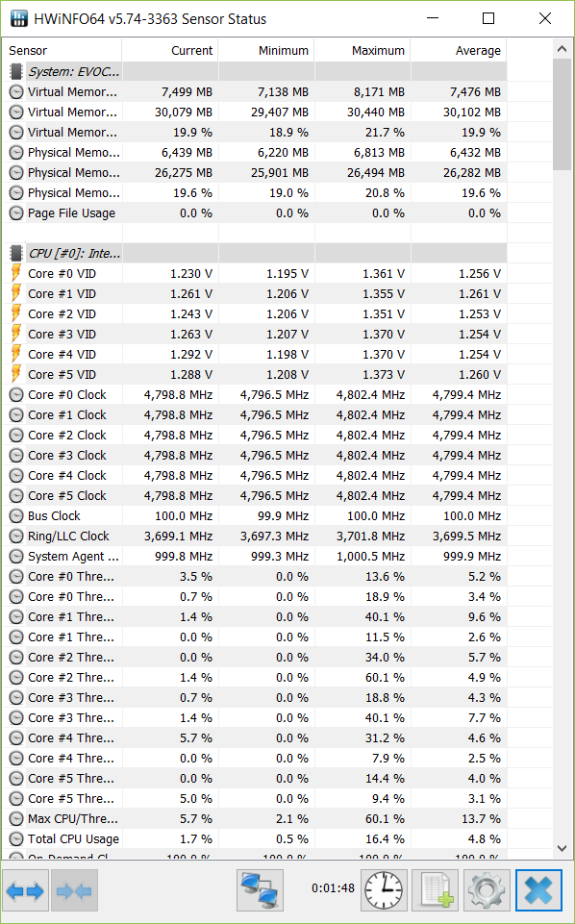Open sensor settings gear icon
This screenshot has width=575, height=924.
[x=487, y=890]
